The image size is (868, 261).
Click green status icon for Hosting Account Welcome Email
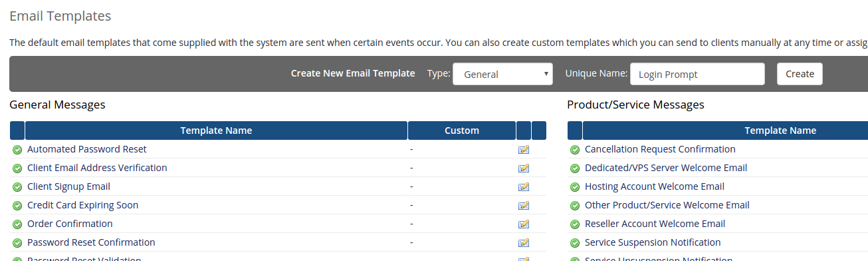point(575,187)
